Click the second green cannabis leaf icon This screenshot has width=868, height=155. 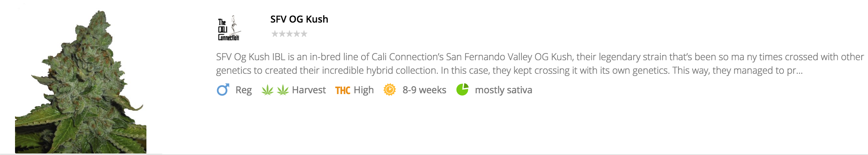point(283,90)
